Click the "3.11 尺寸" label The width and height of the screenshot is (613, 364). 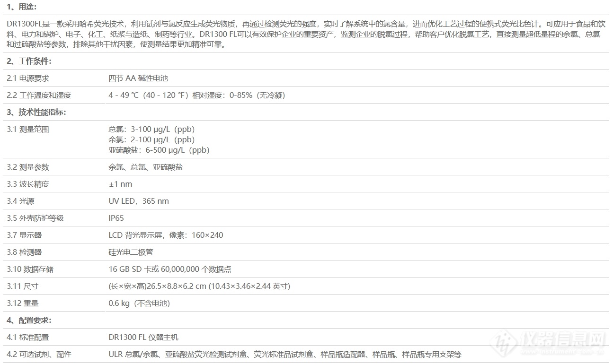tap(22, 286)
